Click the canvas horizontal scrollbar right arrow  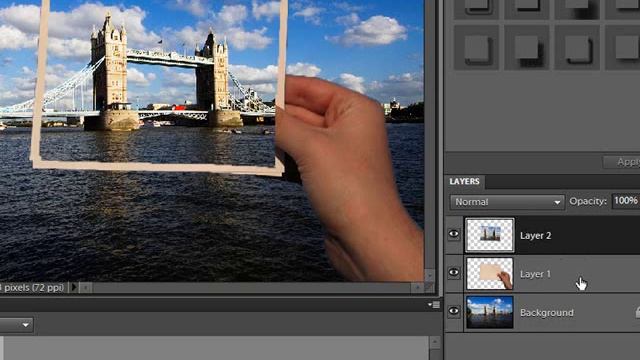(417, 288)
